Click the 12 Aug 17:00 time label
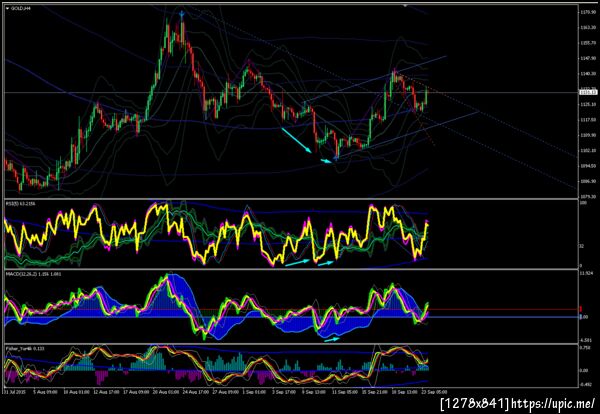 point(106,392)
